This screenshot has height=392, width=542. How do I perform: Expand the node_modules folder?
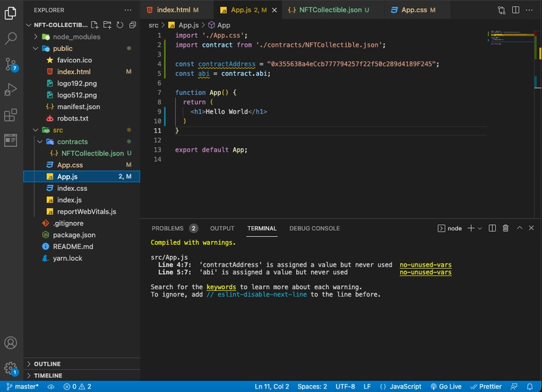[x=36, y=37]
